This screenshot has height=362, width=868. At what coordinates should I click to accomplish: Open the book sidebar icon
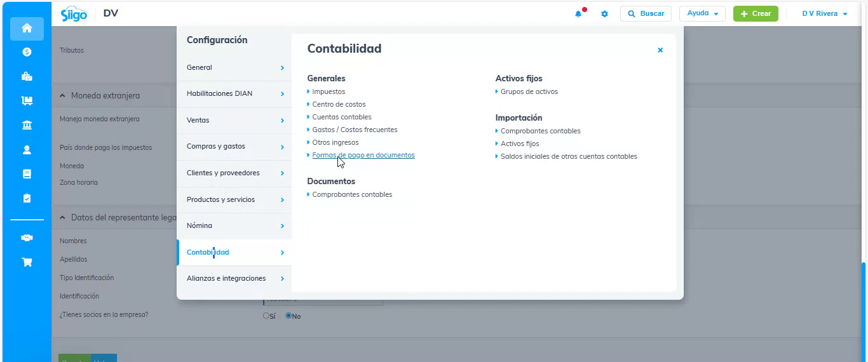point(27,174)
